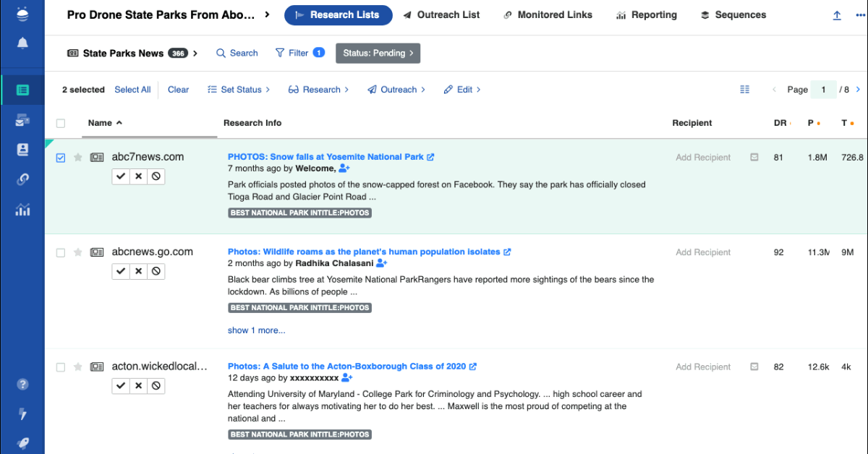
Task: Star the acton.wickedlocal row
Action: click(x=78, y=367)
